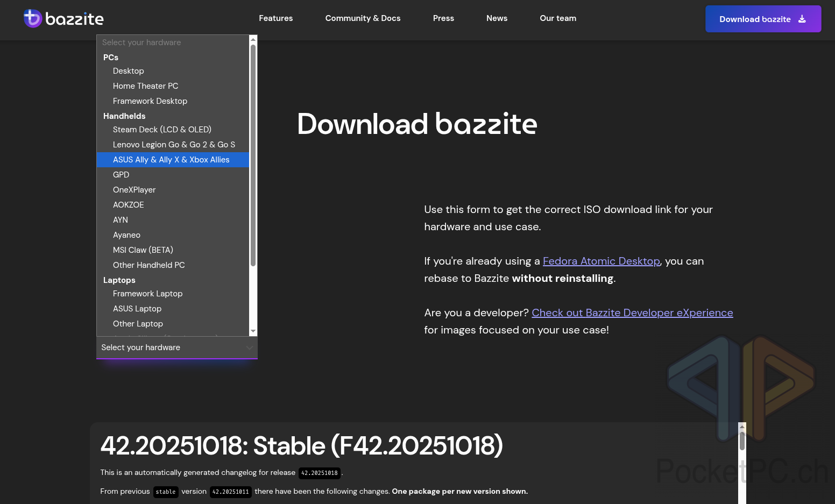
Task: Choose MSI Claw (BETA) option
Action: (143, 250)
